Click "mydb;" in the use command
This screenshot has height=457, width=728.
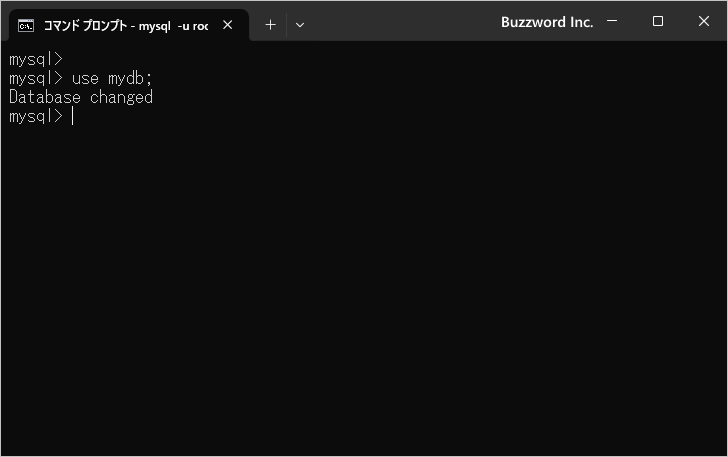tap(130, 78)
